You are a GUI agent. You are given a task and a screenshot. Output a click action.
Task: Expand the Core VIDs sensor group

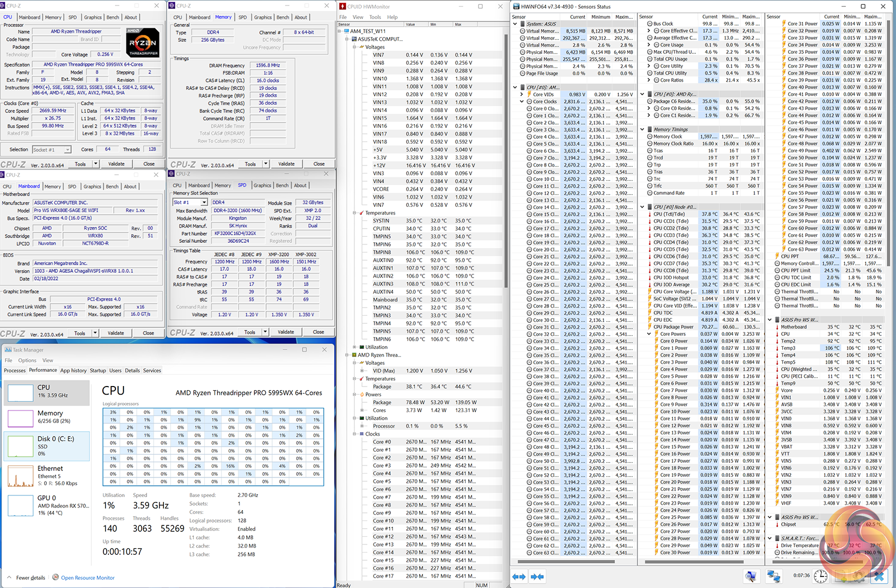pos(522,94)
